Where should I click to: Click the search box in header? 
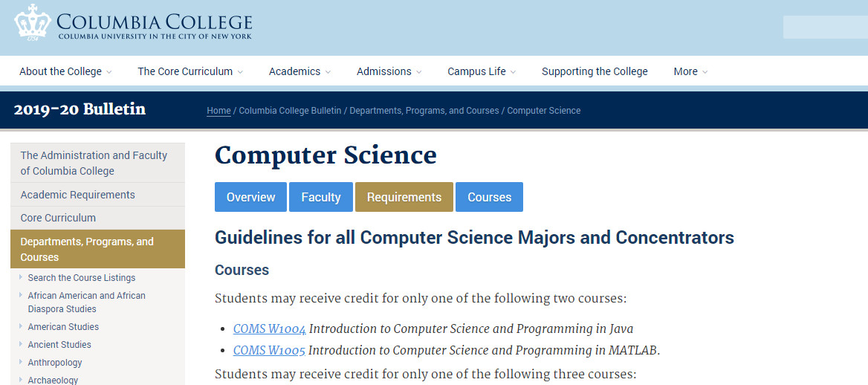(826, 27)
